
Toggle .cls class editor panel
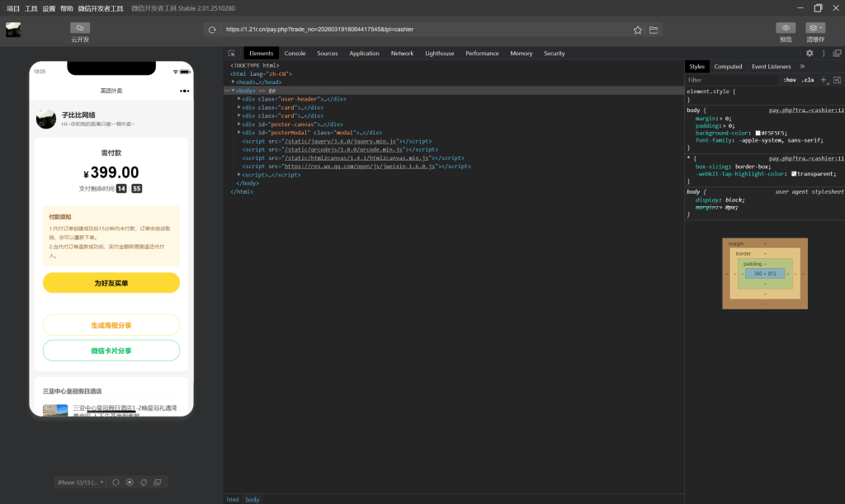click(808, 80)
